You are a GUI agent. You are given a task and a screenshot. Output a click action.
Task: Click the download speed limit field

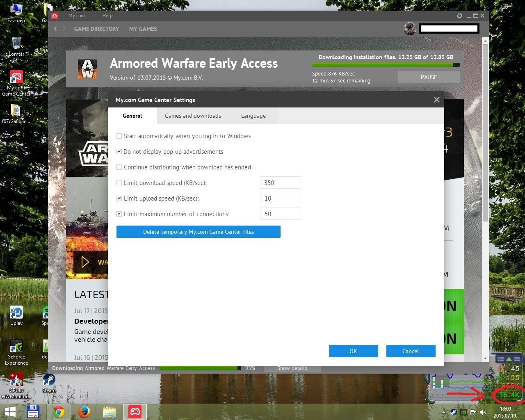point(281,183)
